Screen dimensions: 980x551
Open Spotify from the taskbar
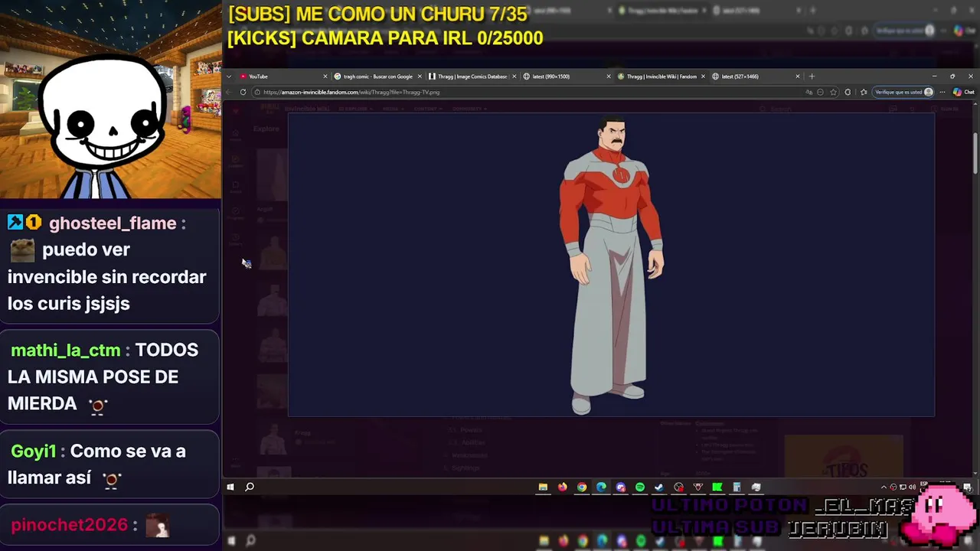[x=640, y=487]
